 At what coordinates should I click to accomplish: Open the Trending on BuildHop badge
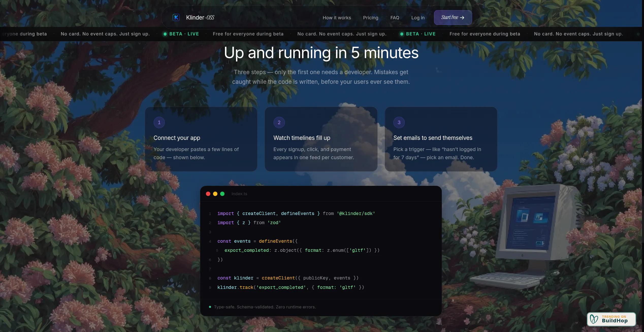click(x=611, y=319)
